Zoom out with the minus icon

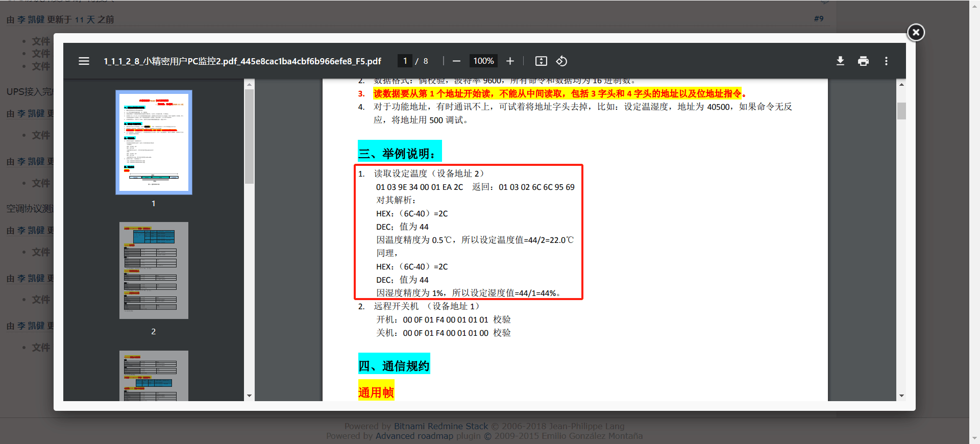(456, 61)
